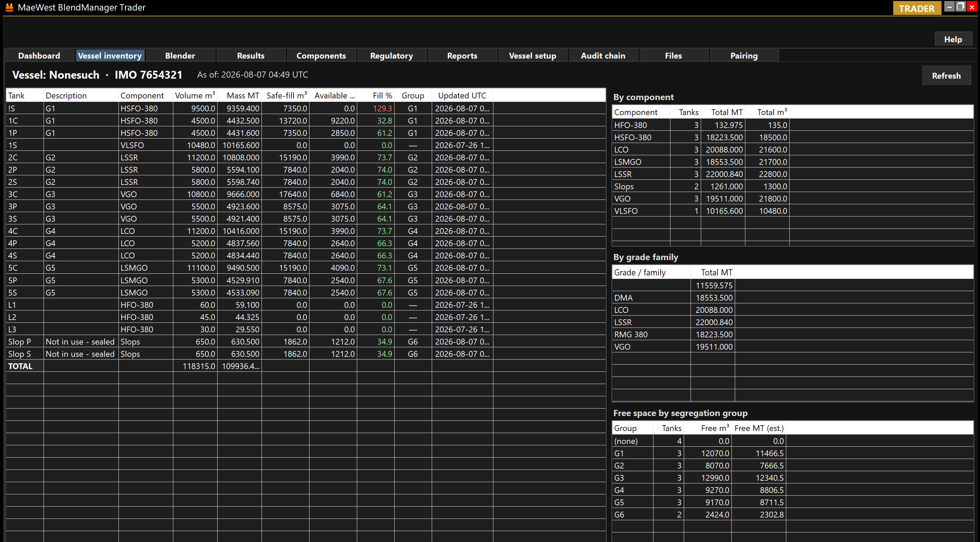Image resolution: width=980 pixels, height=542 pixels.
Task: Select LSMGO row in By component table
Action: tap(792, 162)
